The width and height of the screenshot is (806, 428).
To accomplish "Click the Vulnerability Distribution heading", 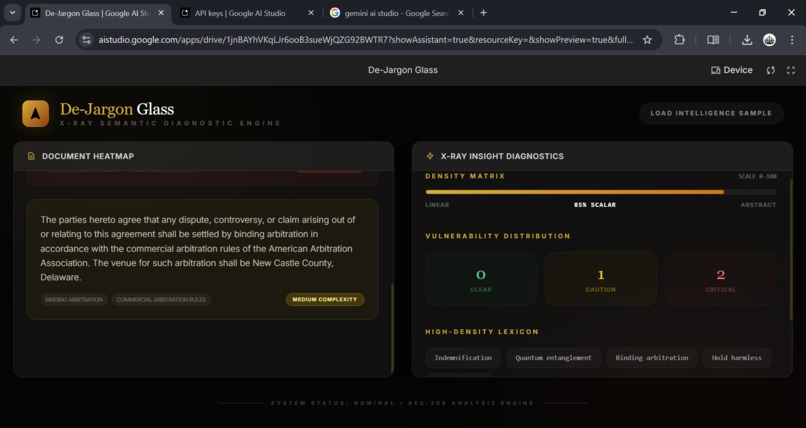I will pyautogui.click(x=498, y=236).
